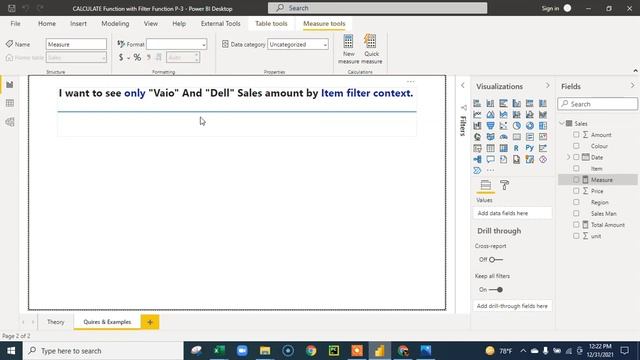Check the Total Amount field checkbox
640x360 pixels.
pyautogui.click(x=576, y=224)
